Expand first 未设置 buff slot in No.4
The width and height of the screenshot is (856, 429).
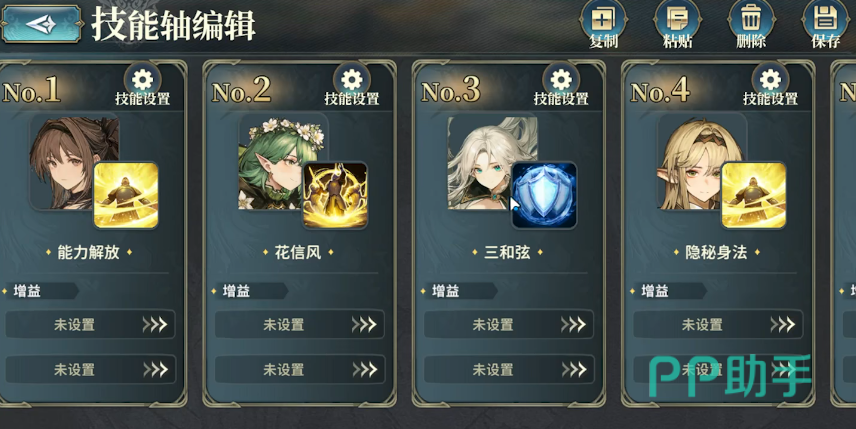pos(718,325)
